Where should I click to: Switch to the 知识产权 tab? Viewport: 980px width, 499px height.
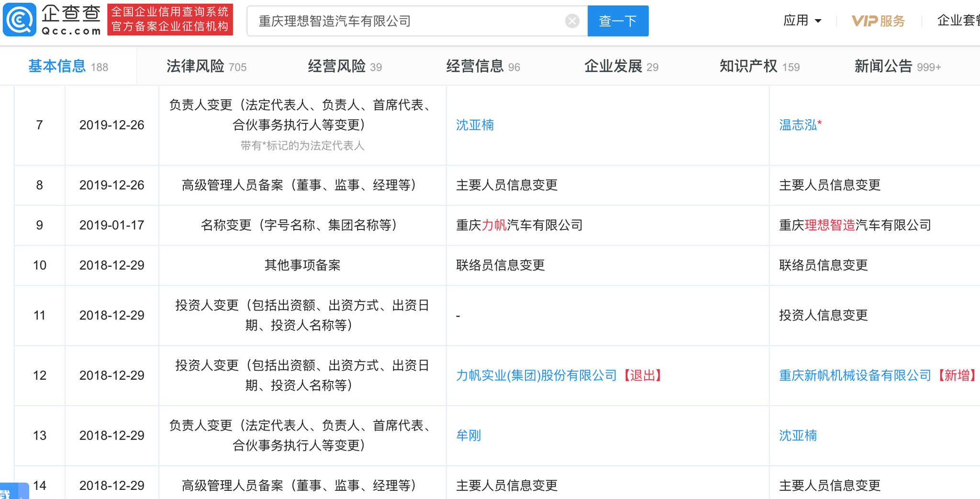click(759, 67)
